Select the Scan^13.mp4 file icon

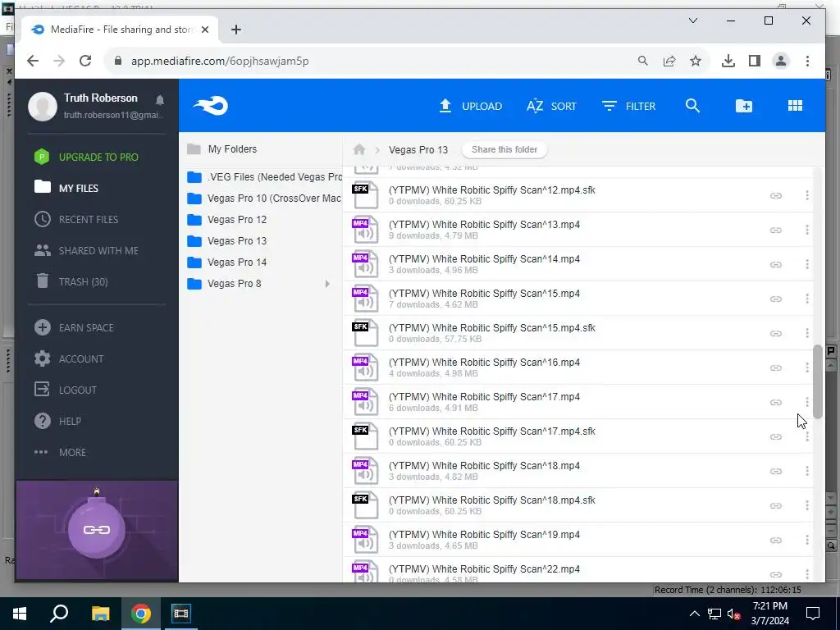coord(365,230)
